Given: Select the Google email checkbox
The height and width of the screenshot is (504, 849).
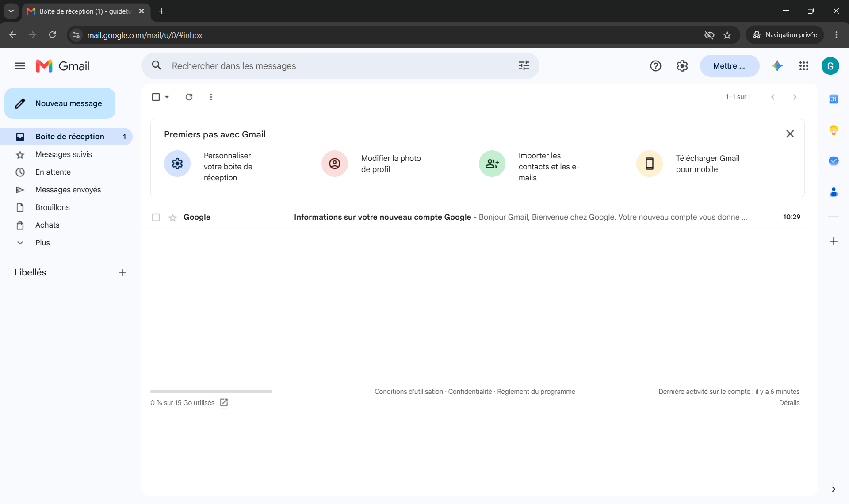Looking at the screenshot, I should tap(156, 217).
